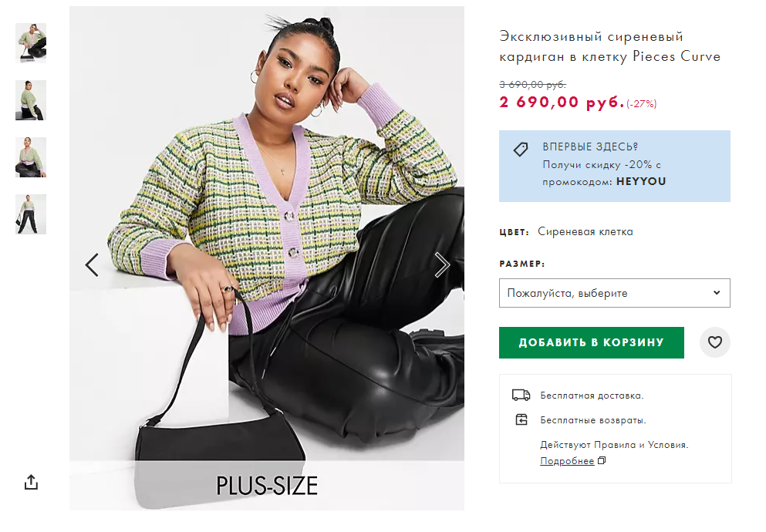Click the external link icon beside Подробнее
The width and height of the screenshot is (766, 532).
(x=602, y=460)
